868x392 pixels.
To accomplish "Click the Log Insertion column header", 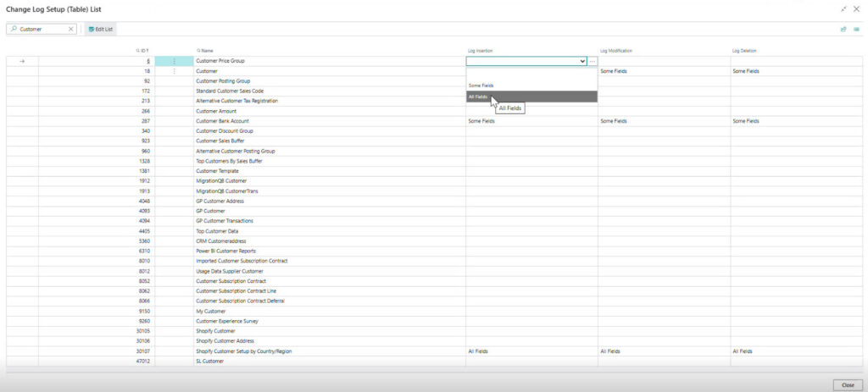I will [x=481, y=50].
